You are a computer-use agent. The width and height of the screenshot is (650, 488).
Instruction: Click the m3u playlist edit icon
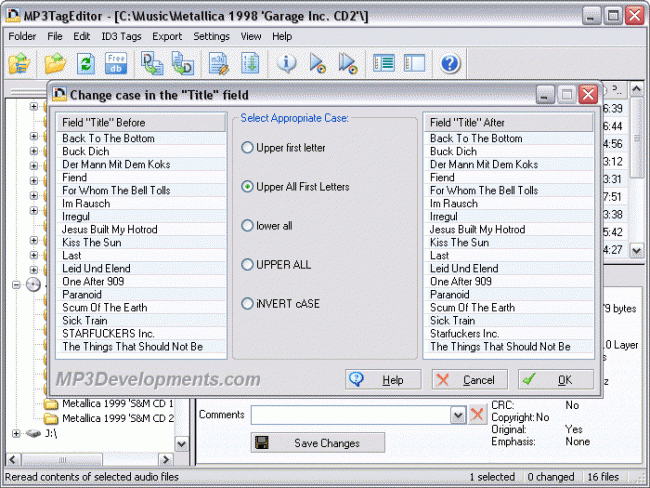click(218, 63)
